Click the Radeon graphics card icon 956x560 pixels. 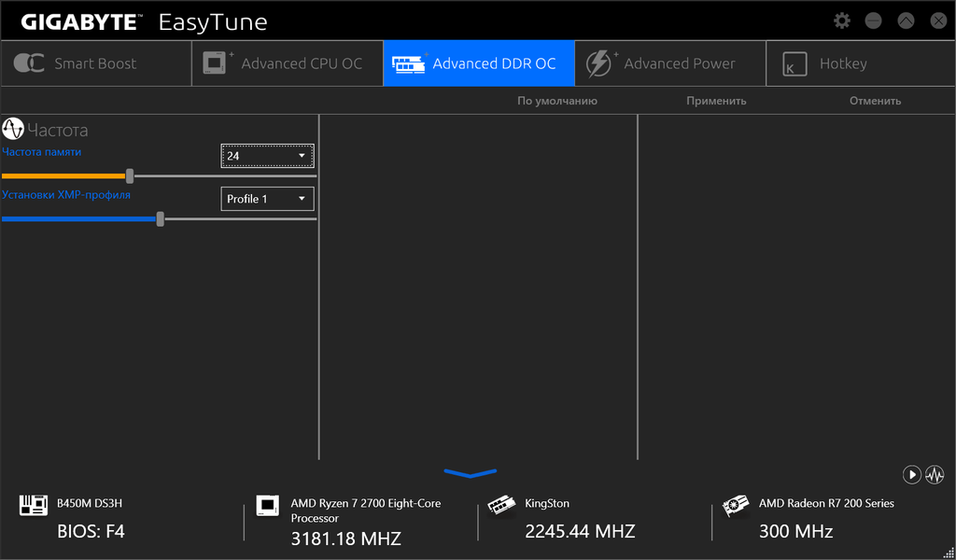pos(736,505)
